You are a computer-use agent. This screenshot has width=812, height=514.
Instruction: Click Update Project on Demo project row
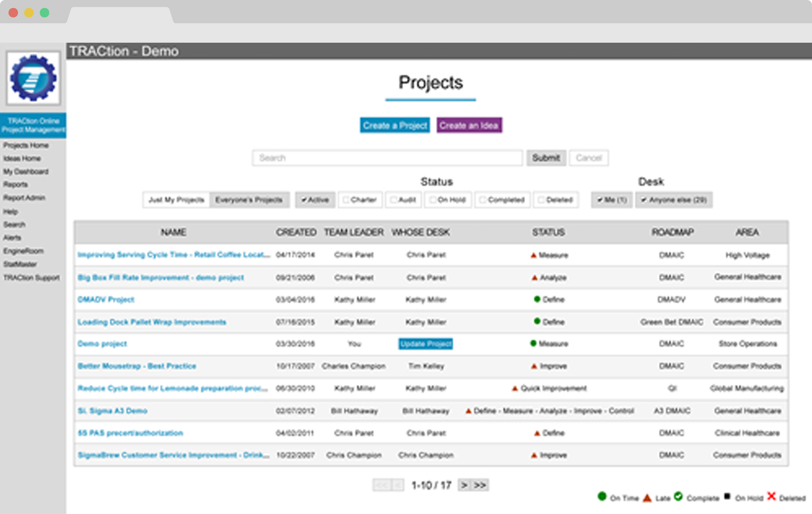click(x=426, y=344)
